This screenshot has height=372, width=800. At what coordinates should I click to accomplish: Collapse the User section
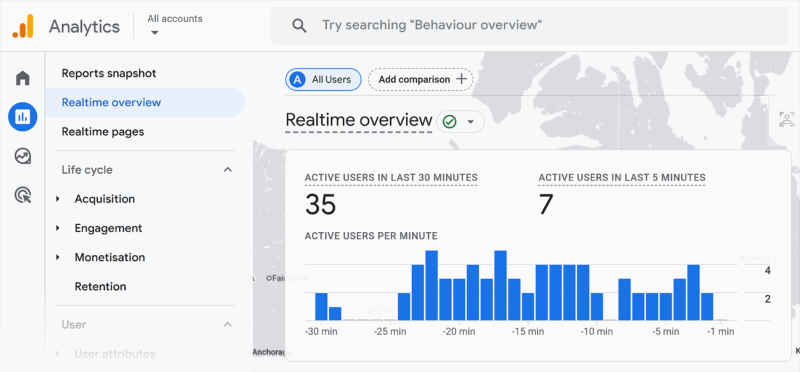[x=228, y=324]
